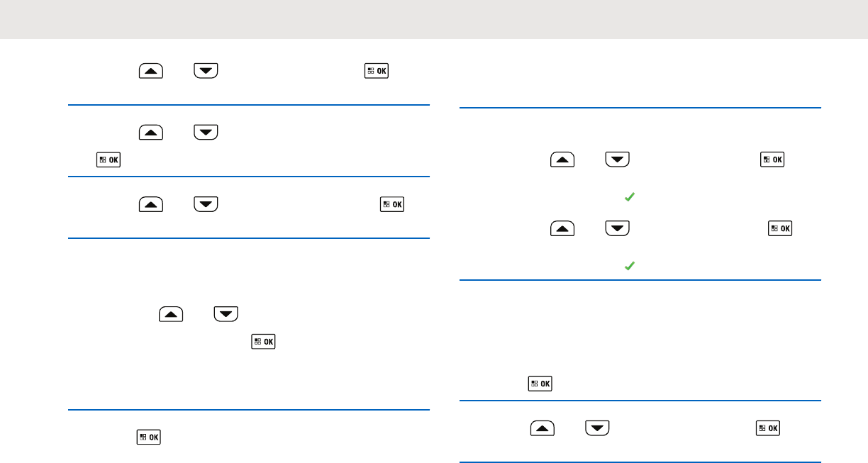The image size is (868, 463).
Task: Click the lower green checkmark in the right column
Action: (x=628, y=267)
